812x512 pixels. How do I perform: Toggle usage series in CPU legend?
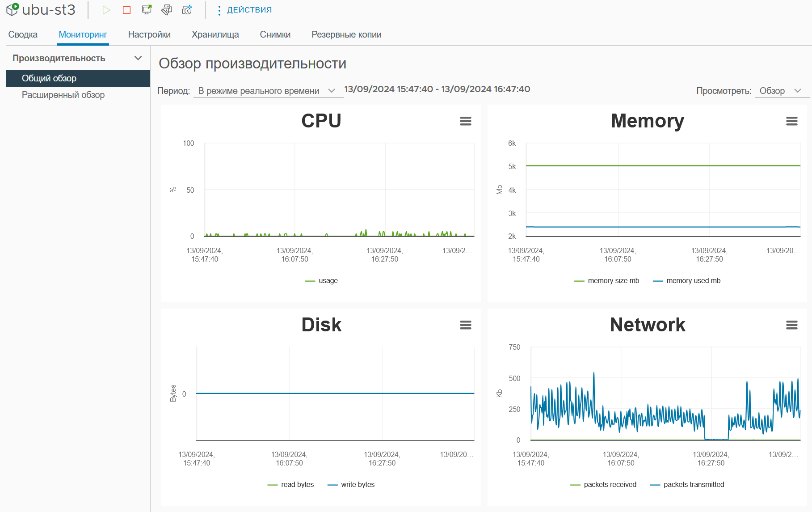pyautogui.click(x=321, y=281)
